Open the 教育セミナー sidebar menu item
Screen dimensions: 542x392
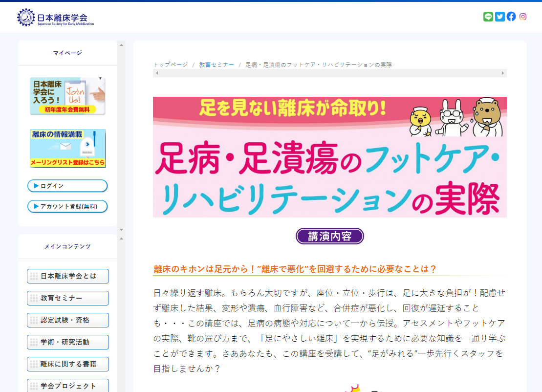click(x=68, y=298)
